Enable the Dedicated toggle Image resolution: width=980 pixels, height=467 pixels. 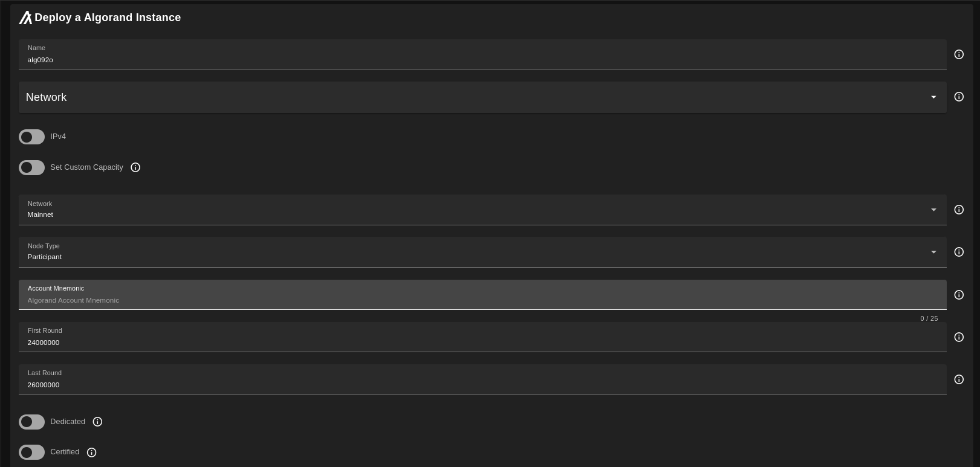(31, 422)
